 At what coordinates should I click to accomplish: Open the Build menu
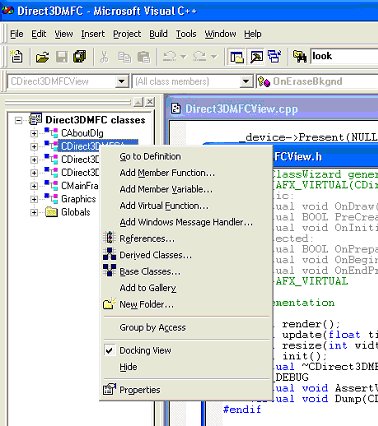[x=158, y=34]
